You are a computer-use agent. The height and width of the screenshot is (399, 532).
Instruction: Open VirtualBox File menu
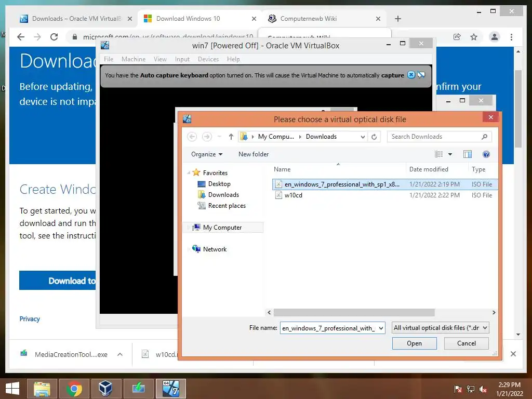[x=109, y=59]
